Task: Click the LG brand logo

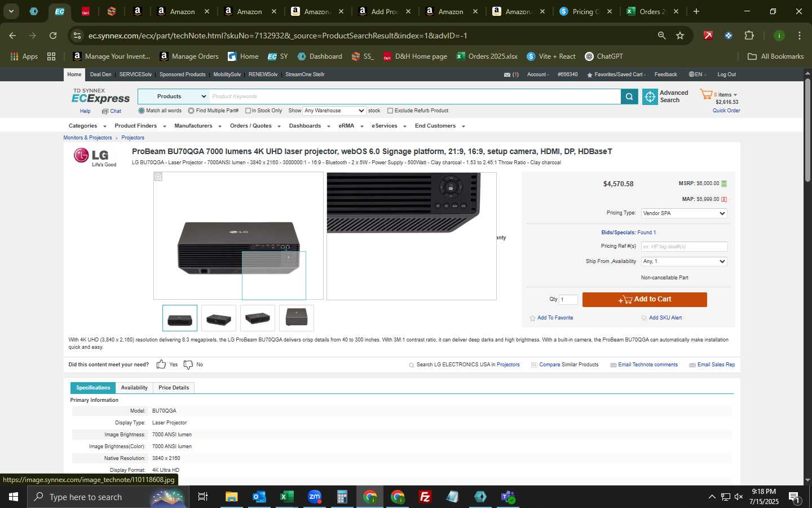Action: (x=95, y=157)
